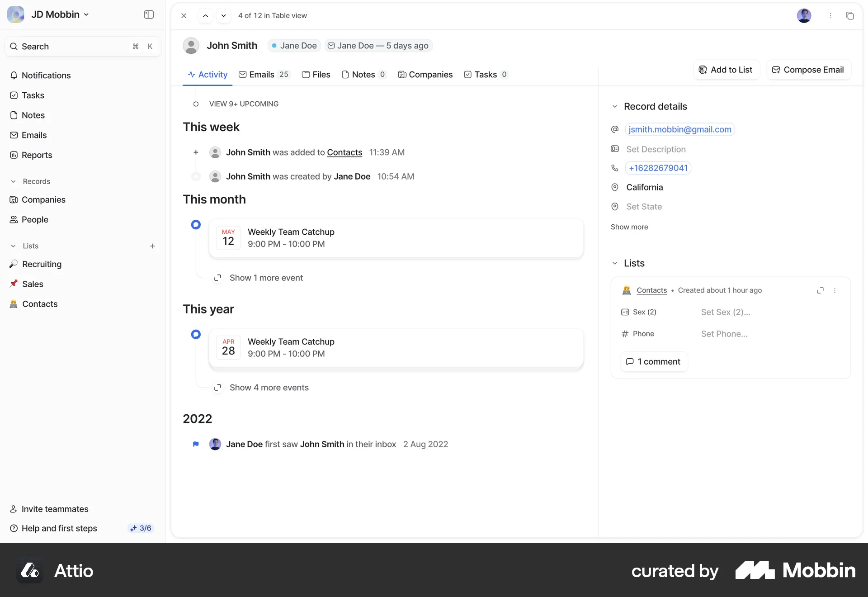Collapse the Records section in sidebar

(x=13, y=181)
